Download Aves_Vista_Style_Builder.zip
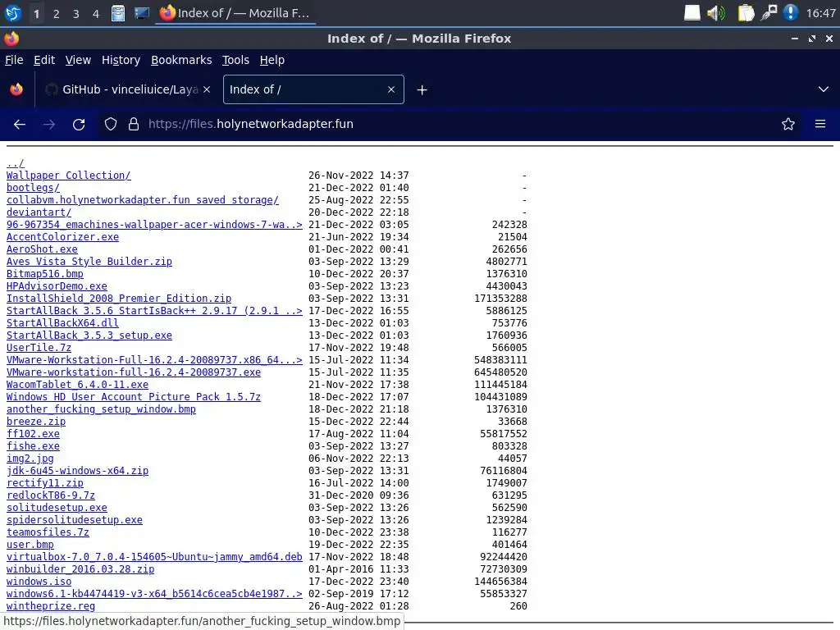Image resolution: width=840 pixels, height=630 pixels. [x=89, y=262]
